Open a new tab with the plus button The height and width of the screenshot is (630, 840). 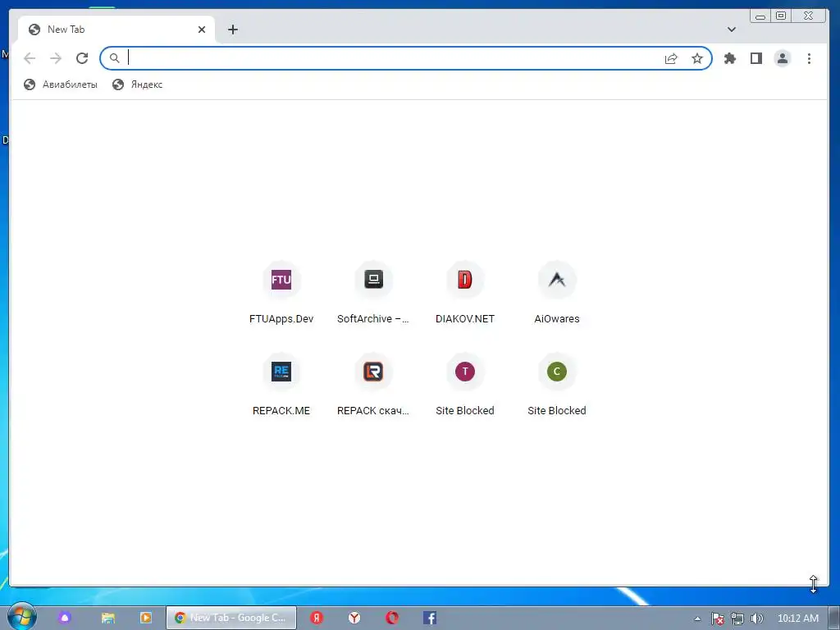(x=232, y=30)
